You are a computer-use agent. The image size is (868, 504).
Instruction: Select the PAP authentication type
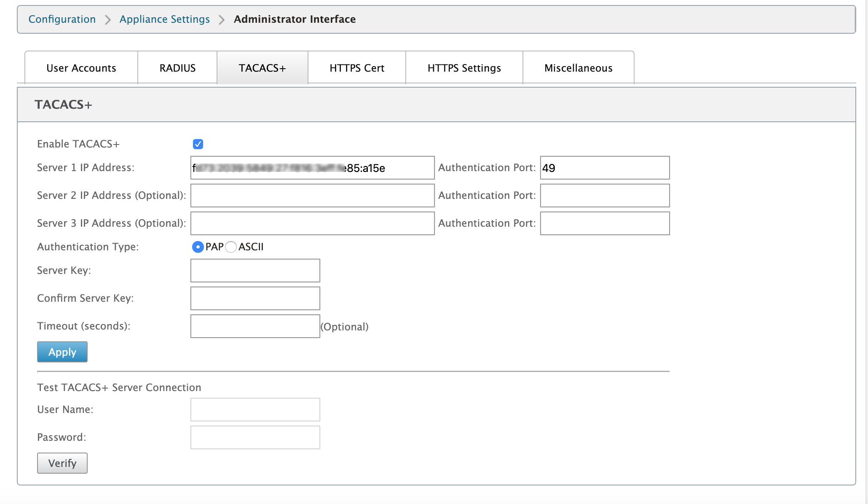coord(198,247)
